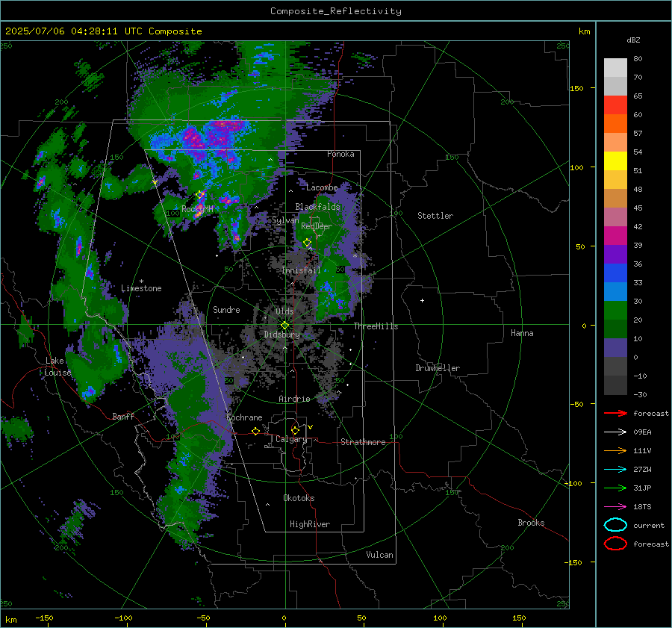Click the Vulcan town label

click(379, 555)
